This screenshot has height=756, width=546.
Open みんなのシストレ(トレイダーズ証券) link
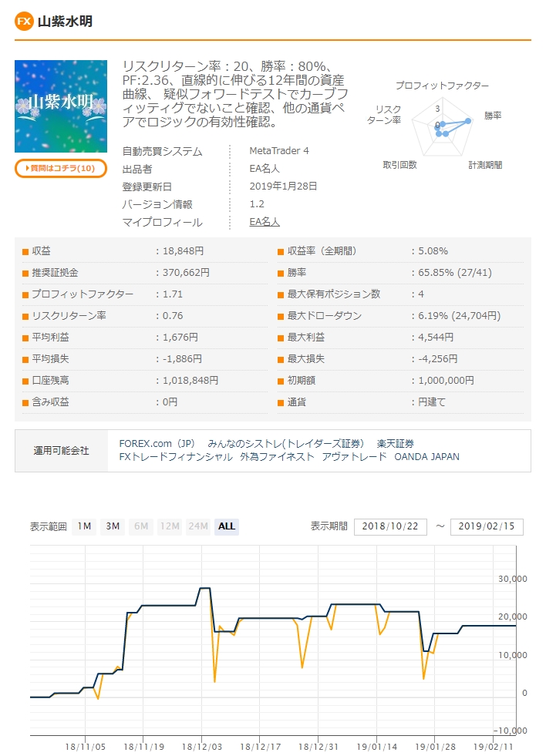285,444
